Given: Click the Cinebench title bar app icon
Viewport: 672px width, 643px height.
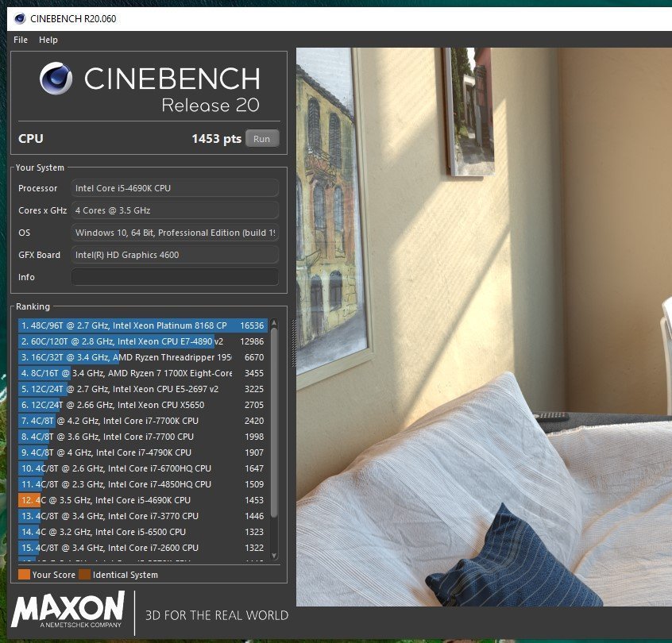Looking at the screenshot, I should click(20, 19).
